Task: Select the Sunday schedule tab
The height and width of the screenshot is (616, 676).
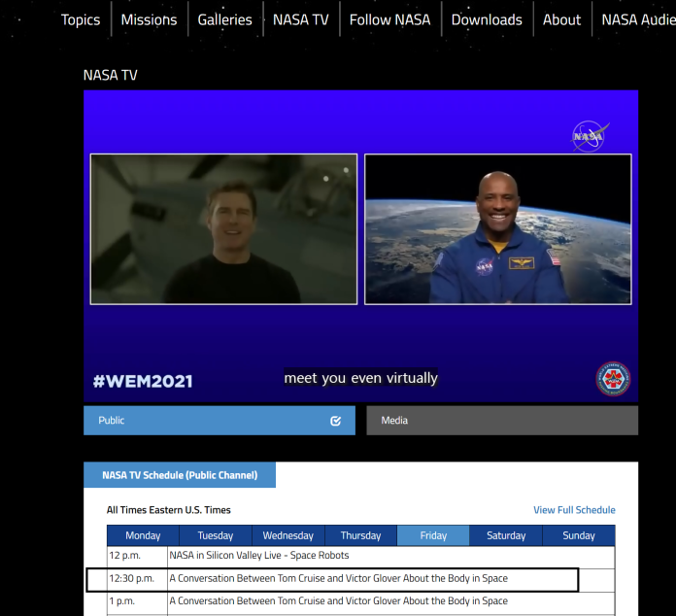Action: (x=579, y=535)
